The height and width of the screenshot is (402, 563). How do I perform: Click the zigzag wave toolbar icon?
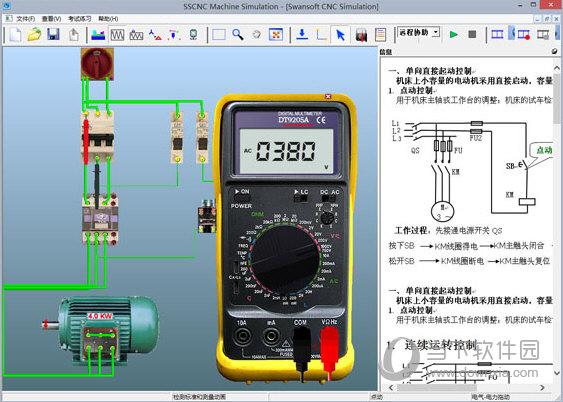(136, 35)
